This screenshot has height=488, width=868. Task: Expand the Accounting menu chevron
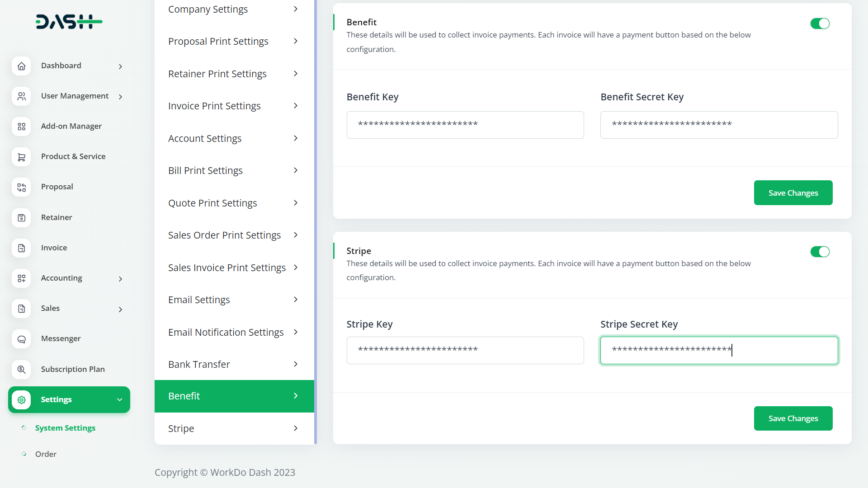(120, 279)
